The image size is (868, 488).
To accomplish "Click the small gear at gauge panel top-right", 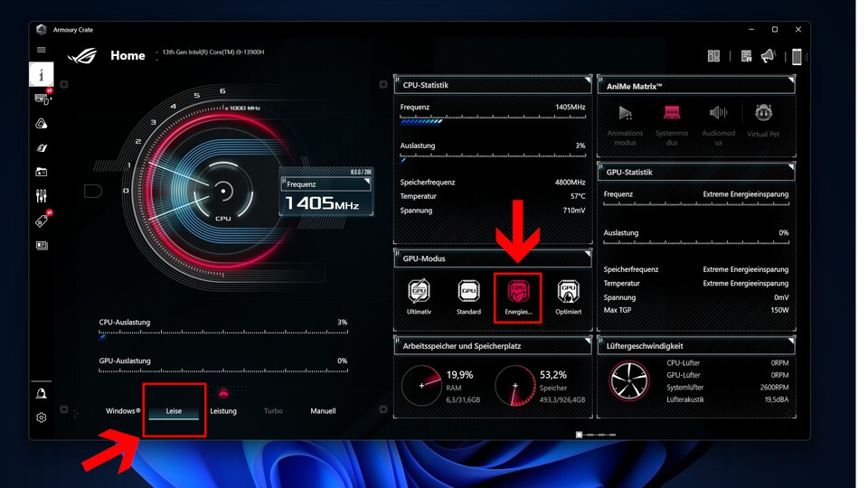I will coord(383,85).
